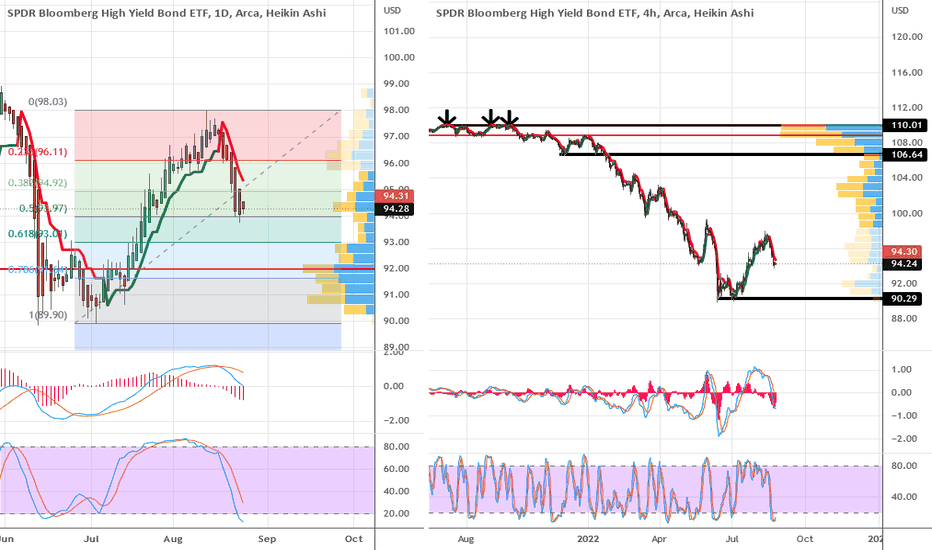This screenshot has width=932, height=550.
Task: Click the 98.00 value on the 1D price axis
Action: [396, 110]
